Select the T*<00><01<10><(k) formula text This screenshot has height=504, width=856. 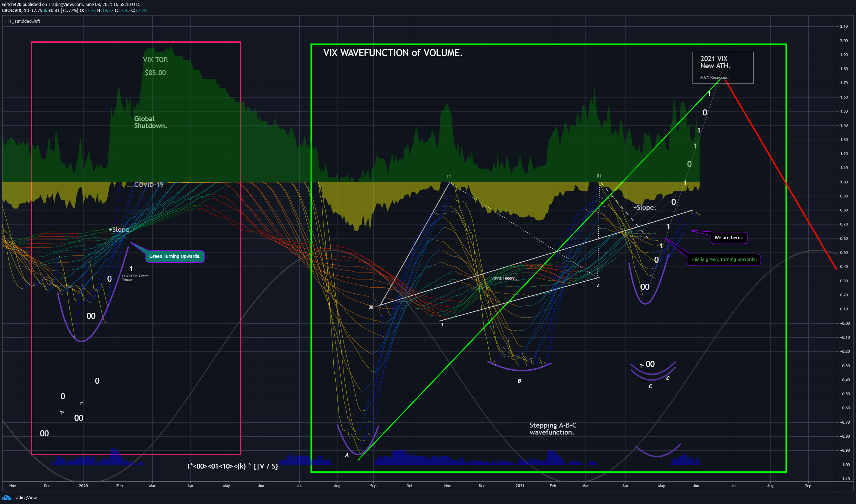click(x=232, y=466)
